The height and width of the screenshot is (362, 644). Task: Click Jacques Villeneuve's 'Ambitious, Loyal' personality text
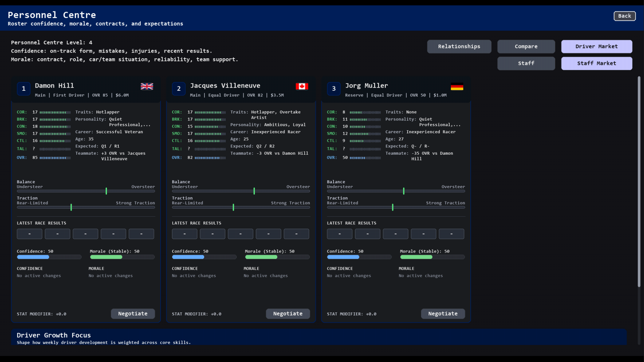click(x=285, y=125)
